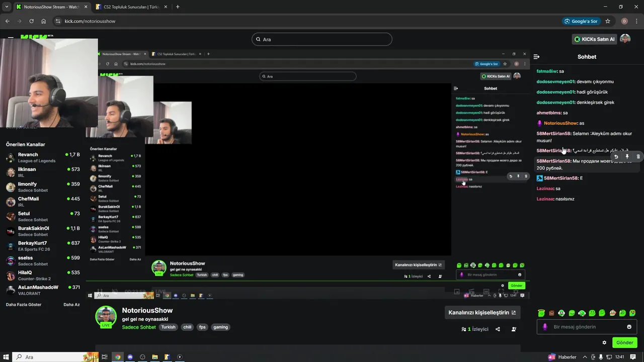The height and width of the screenshot is (362, 644).
Task: Click the Ara search field on Kick
Action: click(322, 39)
